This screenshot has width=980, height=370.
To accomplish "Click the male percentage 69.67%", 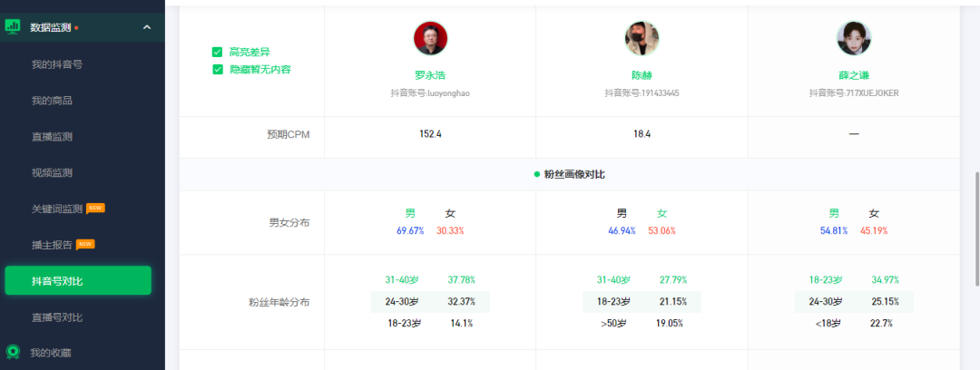I will (x=410, y=230).
